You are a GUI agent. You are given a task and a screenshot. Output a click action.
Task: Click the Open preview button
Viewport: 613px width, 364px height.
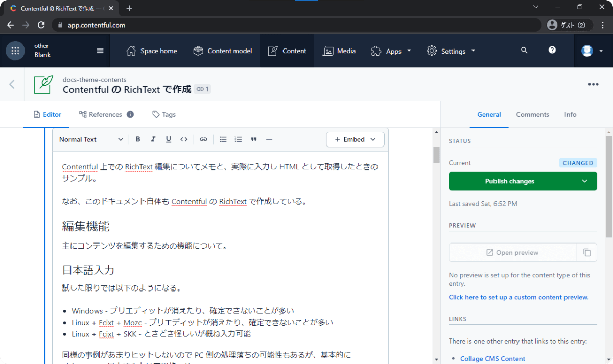(513, 253)
